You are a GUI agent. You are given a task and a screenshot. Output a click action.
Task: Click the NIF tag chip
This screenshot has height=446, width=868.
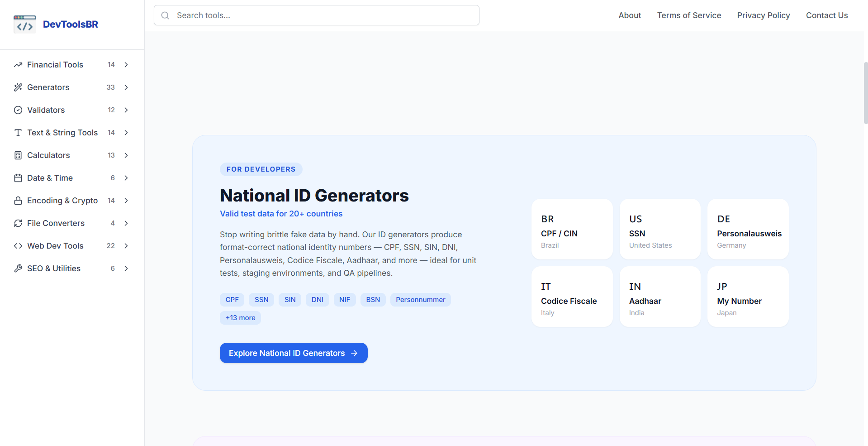point(345,300)
